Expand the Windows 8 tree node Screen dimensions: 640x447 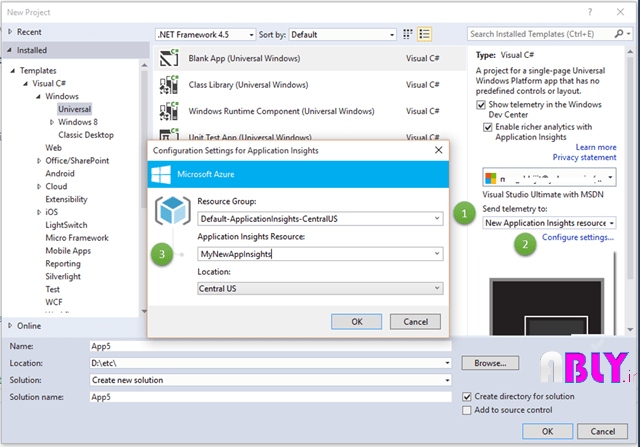click(x=51, y=122)
